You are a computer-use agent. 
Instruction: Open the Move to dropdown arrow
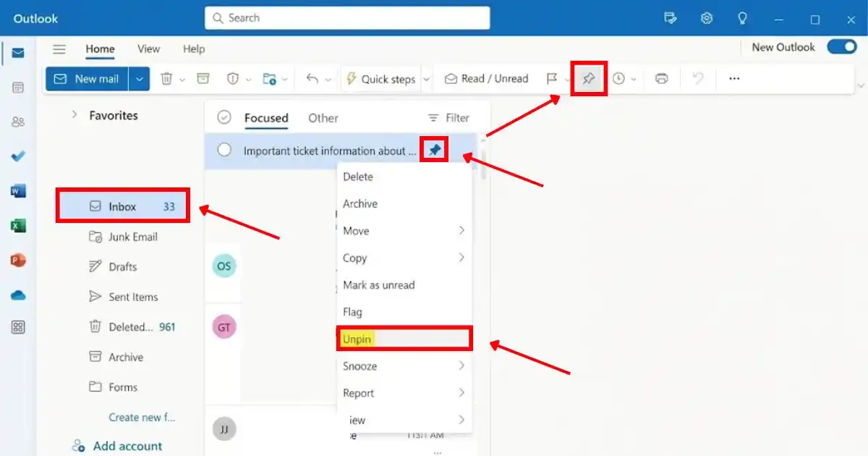[x=285, y=80]
